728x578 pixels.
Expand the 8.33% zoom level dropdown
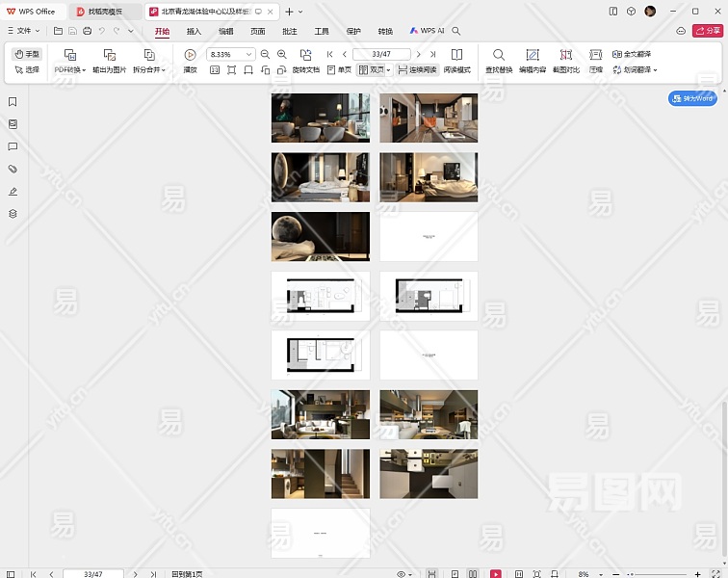[249, 55]
